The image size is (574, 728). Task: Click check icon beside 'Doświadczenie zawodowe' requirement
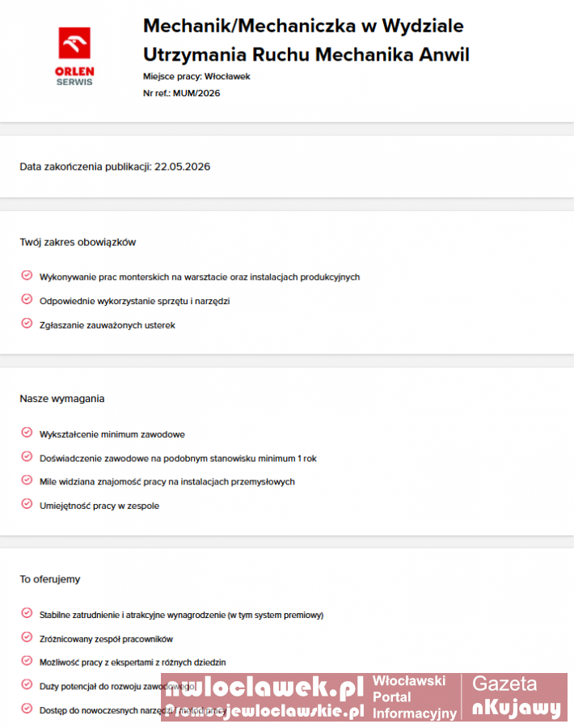[27, 457]
